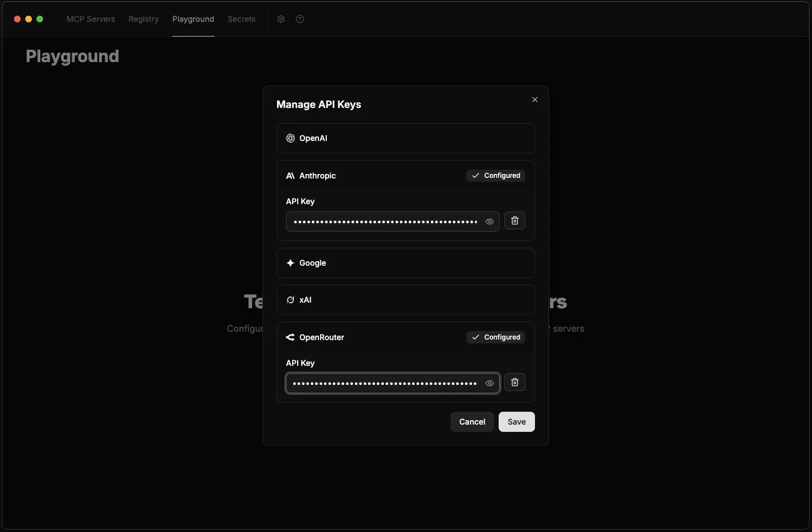The height and width of the screenshot is (532, 812).
Task: Click the xAI logo icon
Action: click(x=290, y=300)
